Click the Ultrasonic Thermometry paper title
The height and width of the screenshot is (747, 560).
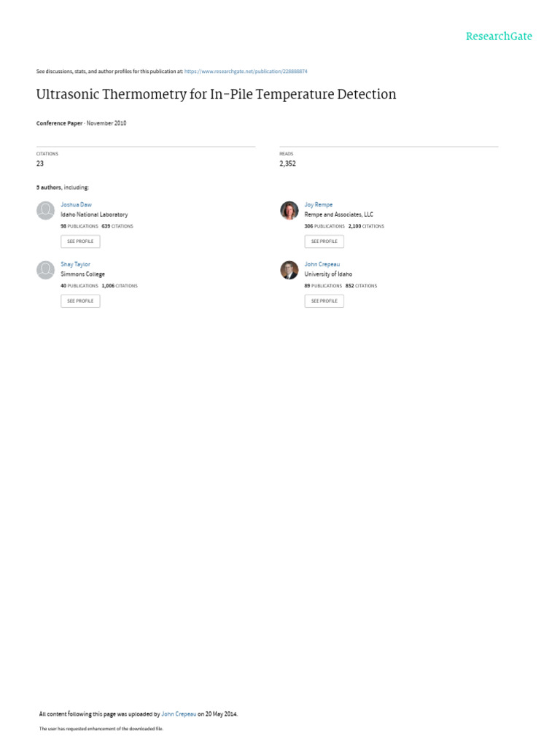pos(216,94)
